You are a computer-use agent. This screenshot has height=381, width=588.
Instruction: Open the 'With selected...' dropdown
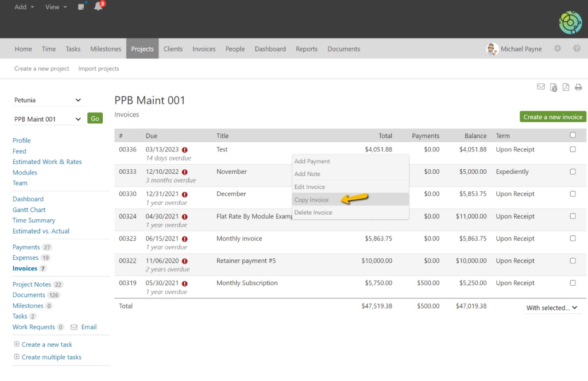(552, 308)
